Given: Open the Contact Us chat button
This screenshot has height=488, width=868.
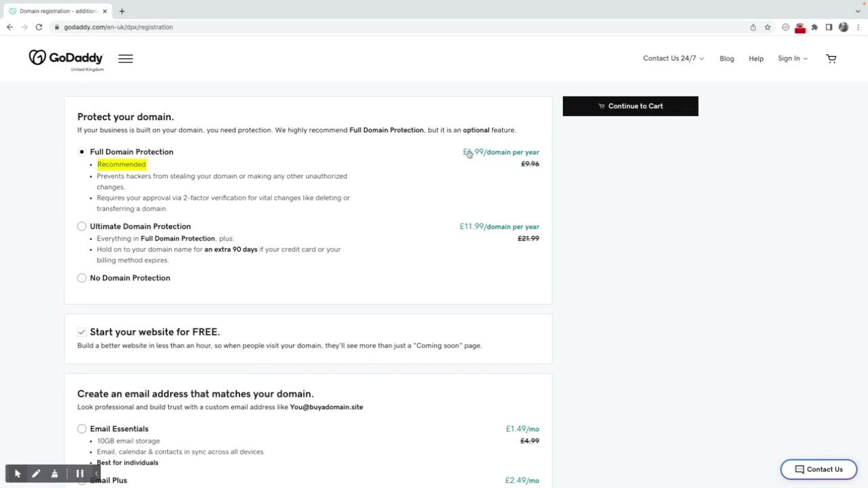Looking at the screenshot, I should 818,470.
